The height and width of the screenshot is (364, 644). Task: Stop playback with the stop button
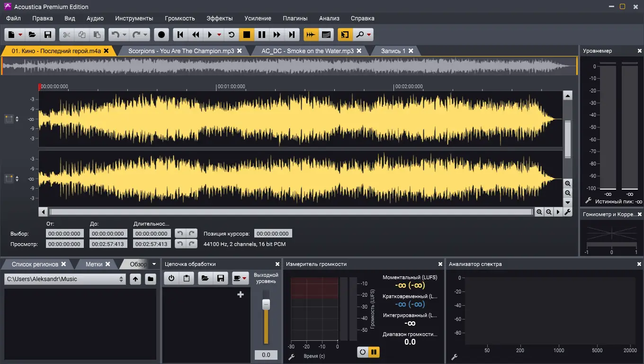(x=247, y=35)
